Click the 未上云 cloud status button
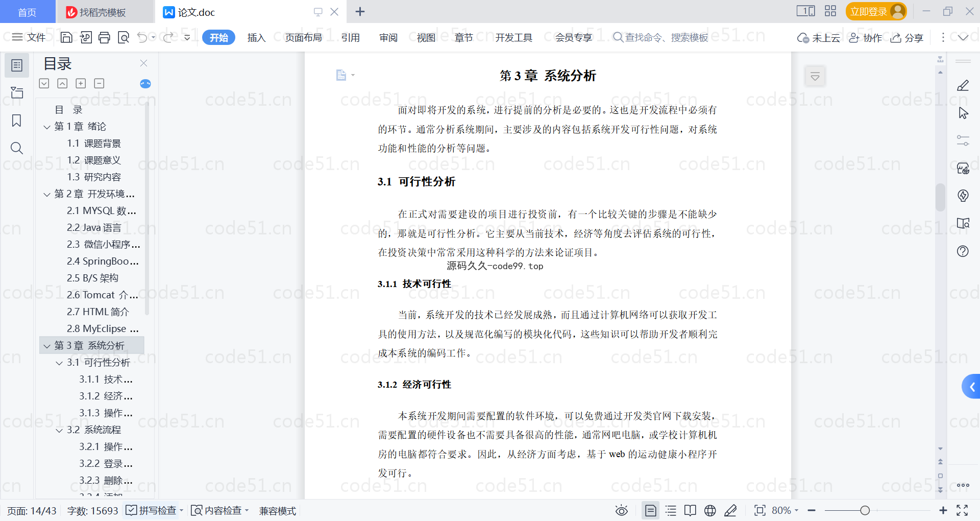980x521 pixels. (x=819, y=38)
